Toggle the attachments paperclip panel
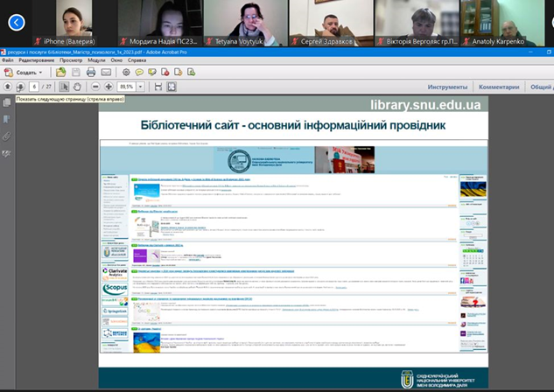 click(x=7, y=136)
